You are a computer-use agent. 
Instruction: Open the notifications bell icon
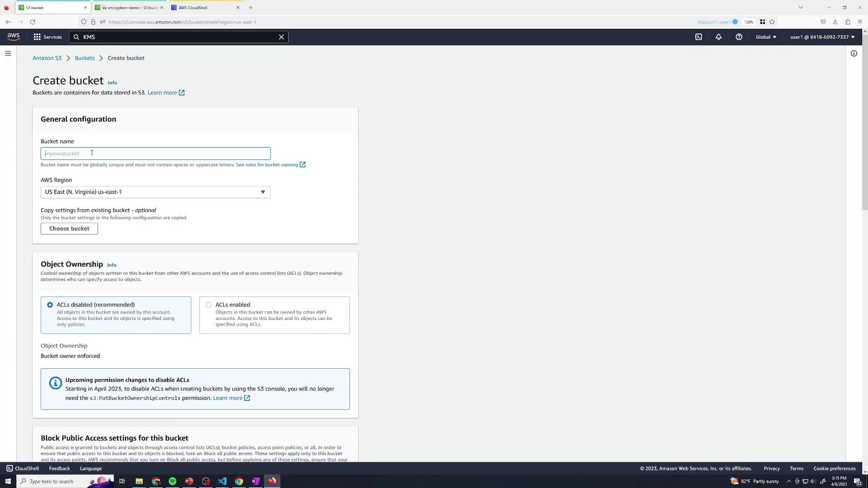(x=718, y=37)
